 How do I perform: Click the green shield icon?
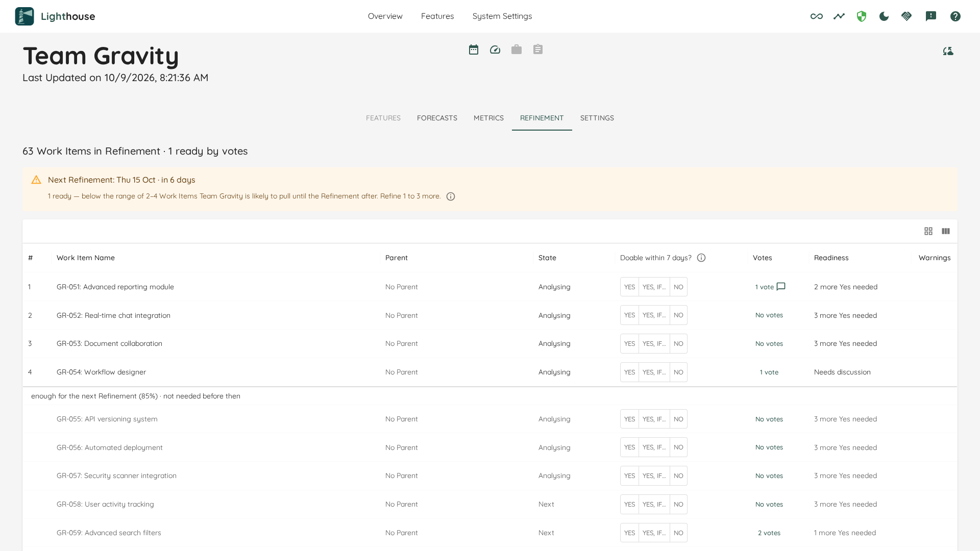click(x=862, y=16)
